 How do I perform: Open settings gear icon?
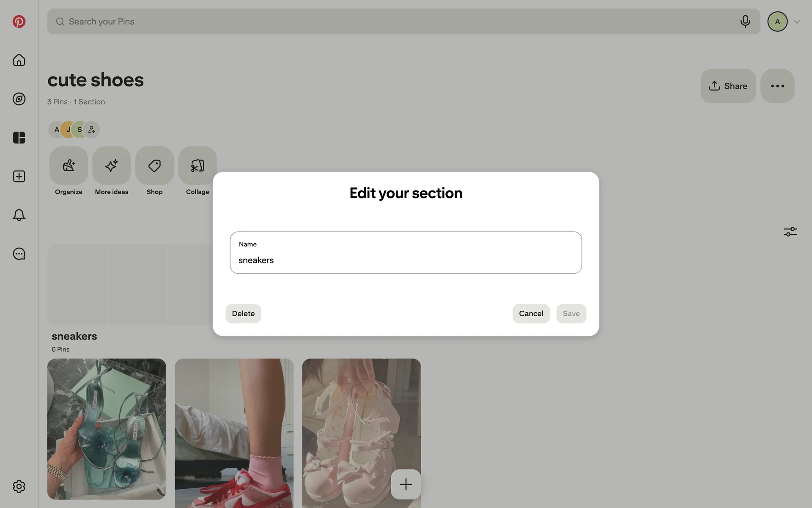[19, 486]
